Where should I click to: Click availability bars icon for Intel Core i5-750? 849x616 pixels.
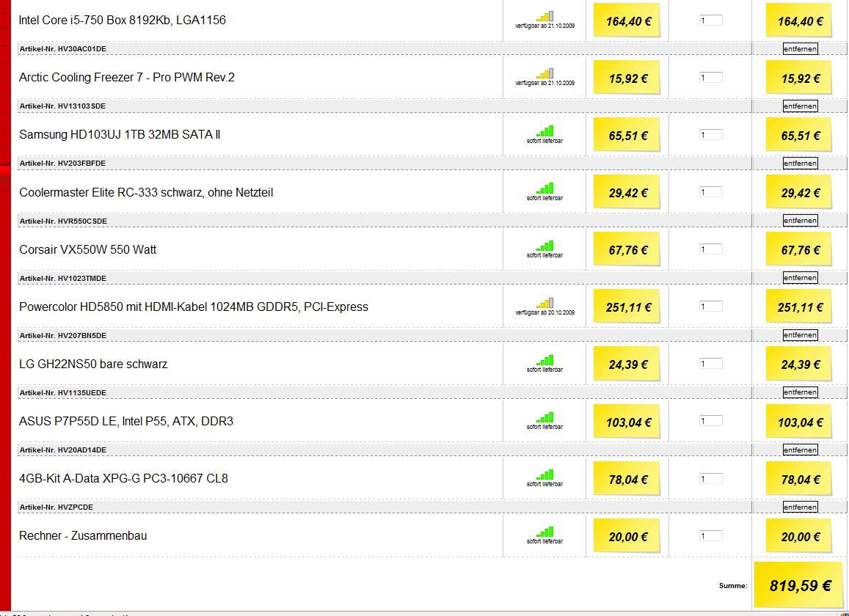[545, 16]
